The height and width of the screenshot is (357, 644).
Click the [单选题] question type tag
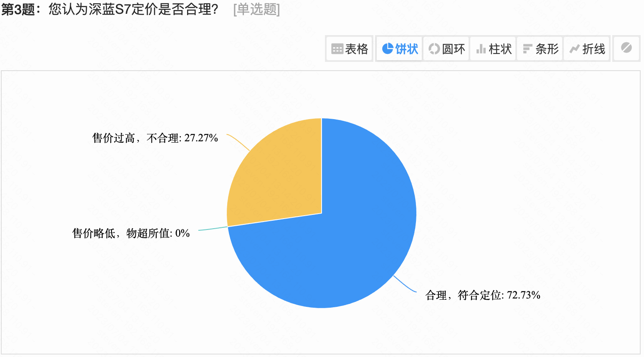tap(256, 9)
